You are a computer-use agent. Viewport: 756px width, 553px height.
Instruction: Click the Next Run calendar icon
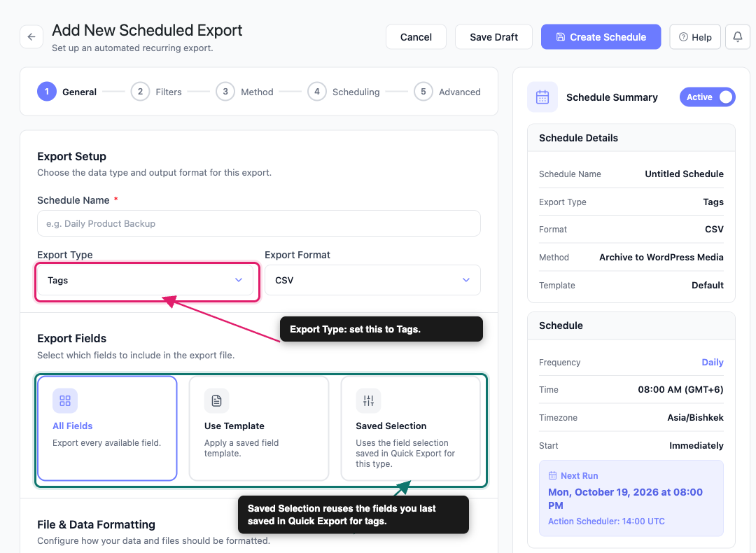[x=552, y=475]
